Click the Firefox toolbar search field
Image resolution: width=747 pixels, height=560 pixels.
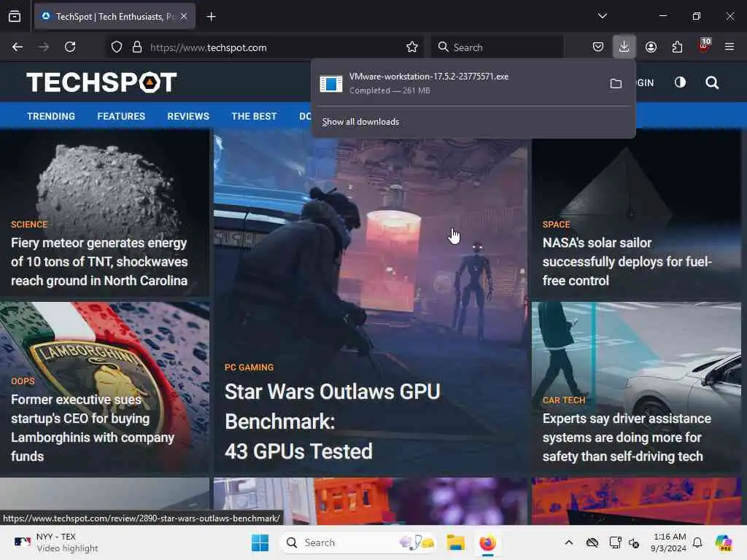[x=497, y=47]
